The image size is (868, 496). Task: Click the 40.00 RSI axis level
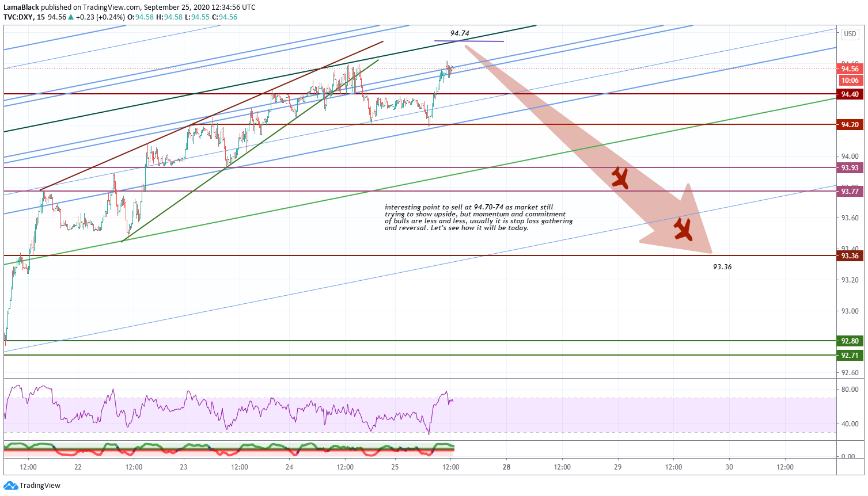[850, 424]
